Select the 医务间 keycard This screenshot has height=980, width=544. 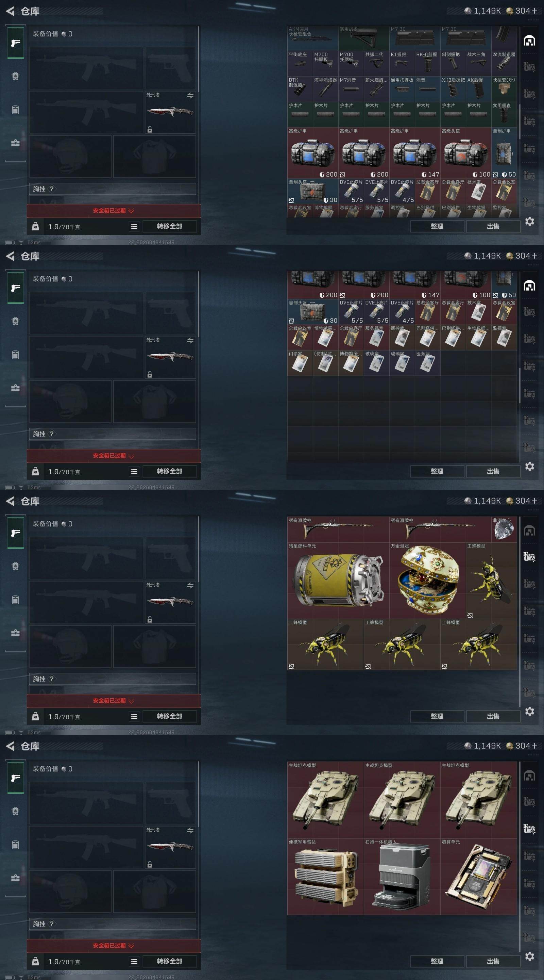tap(427, 362)
